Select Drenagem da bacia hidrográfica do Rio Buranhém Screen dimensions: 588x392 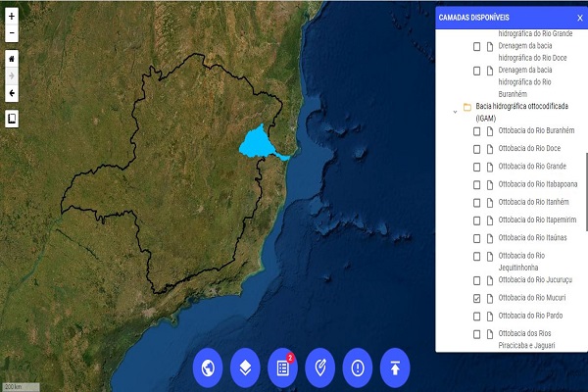[x=525, y=81]
